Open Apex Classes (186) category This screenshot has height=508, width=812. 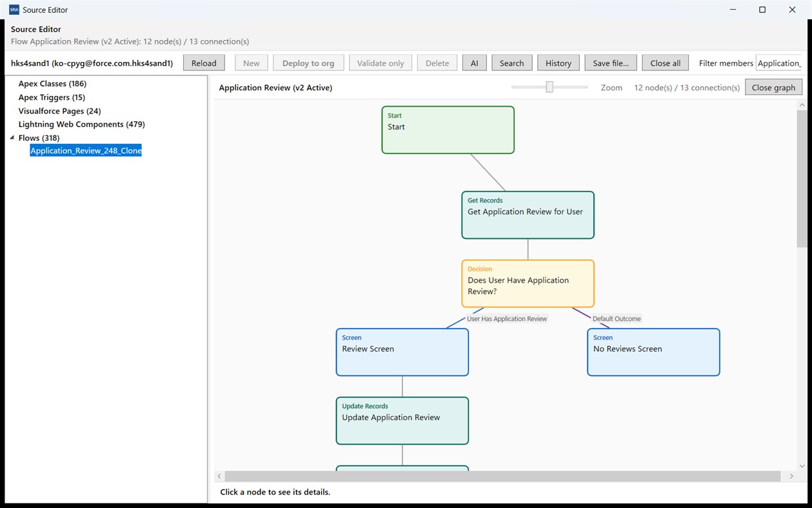click(52, 83)
